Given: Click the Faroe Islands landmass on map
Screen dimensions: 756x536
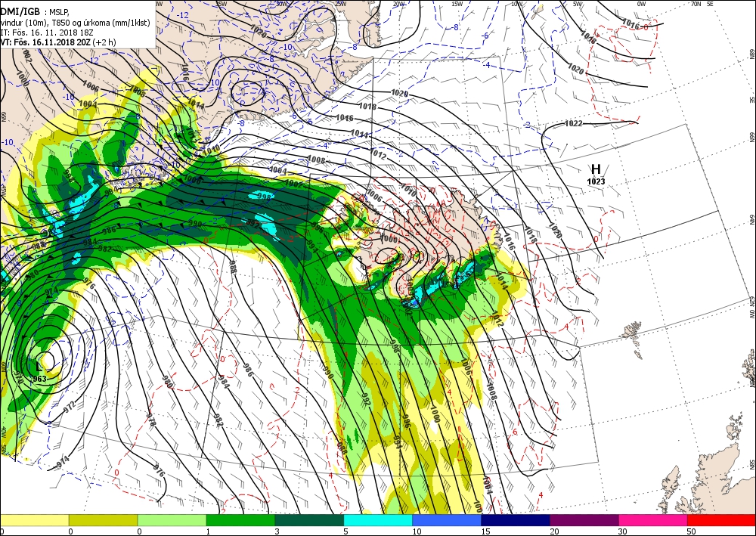Looking at the screenshot, I should point(634,337).
